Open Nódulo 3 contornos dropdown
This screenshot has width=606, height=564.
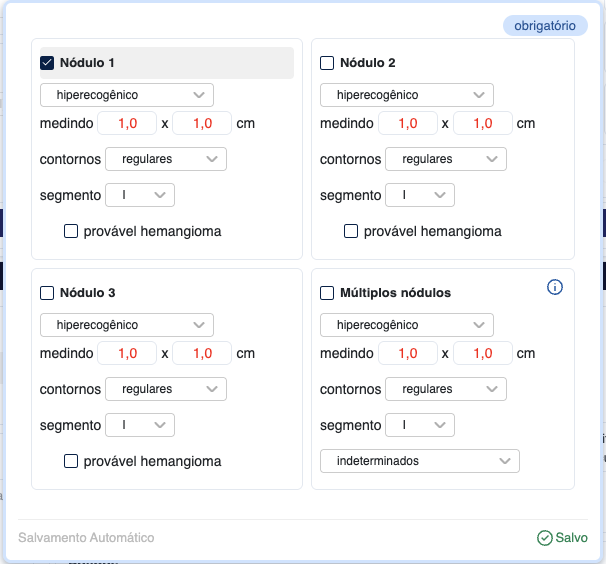[x=165, y=389]
